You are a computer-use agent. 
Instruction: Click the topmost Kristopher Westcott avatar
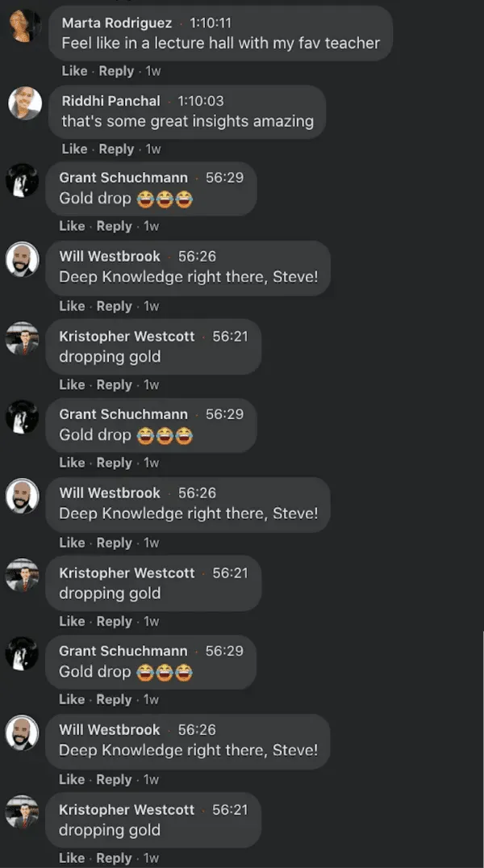pos(22,338)
